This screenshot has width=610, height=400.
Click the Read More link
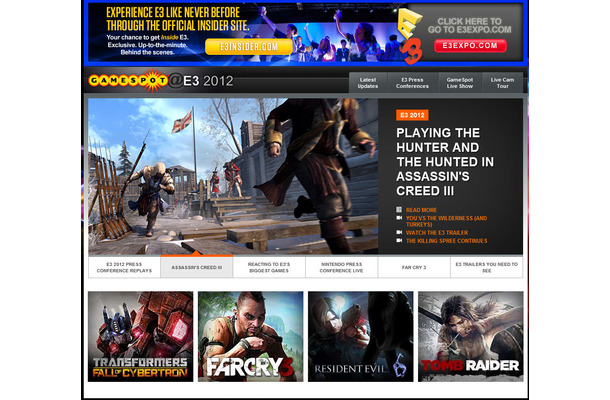pyautogui.click(x=421, y=210)
